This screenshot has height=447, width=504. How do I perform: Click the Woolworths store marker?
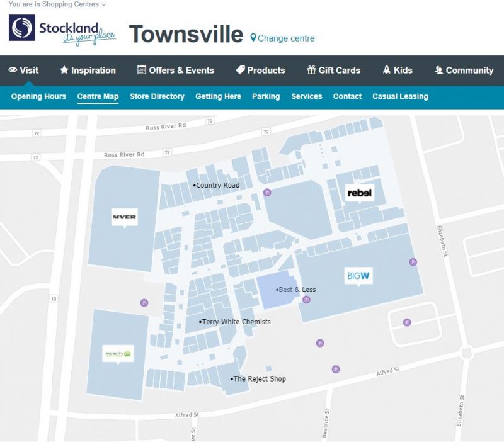click(x=118, y=354)
